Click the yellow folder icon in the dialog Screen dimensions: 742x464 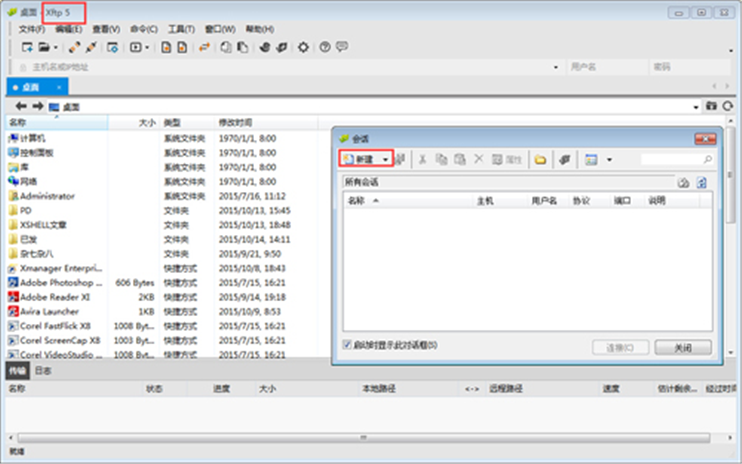540,160
